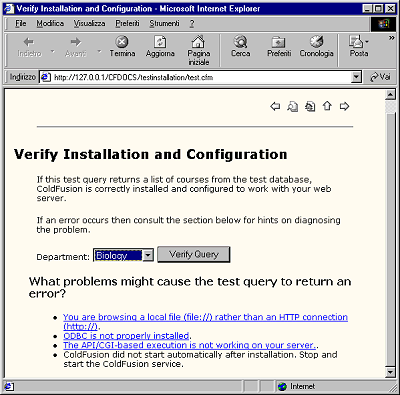Open the Preferiti toolbar button

pos(279,47)
